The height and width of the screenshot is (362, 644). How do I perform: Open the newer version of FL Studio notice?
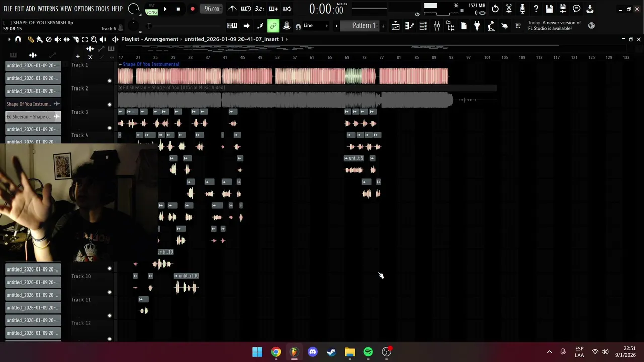(554, 26)
